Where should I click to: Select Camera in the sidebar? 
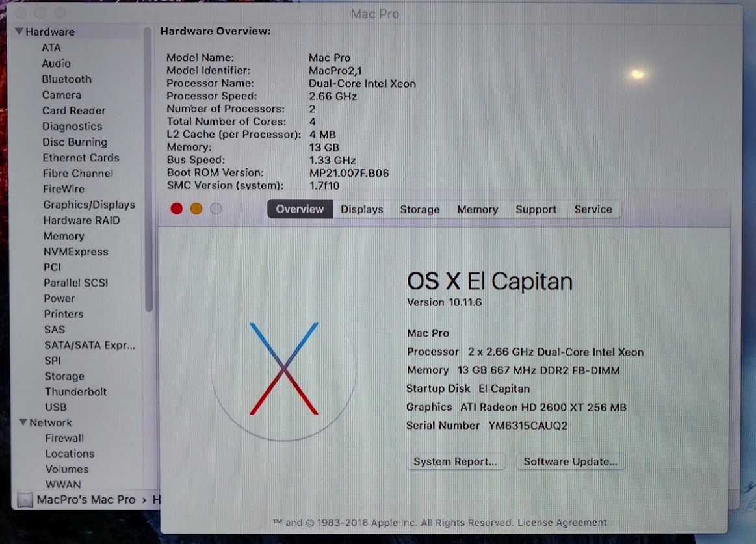tap(61, 95)
